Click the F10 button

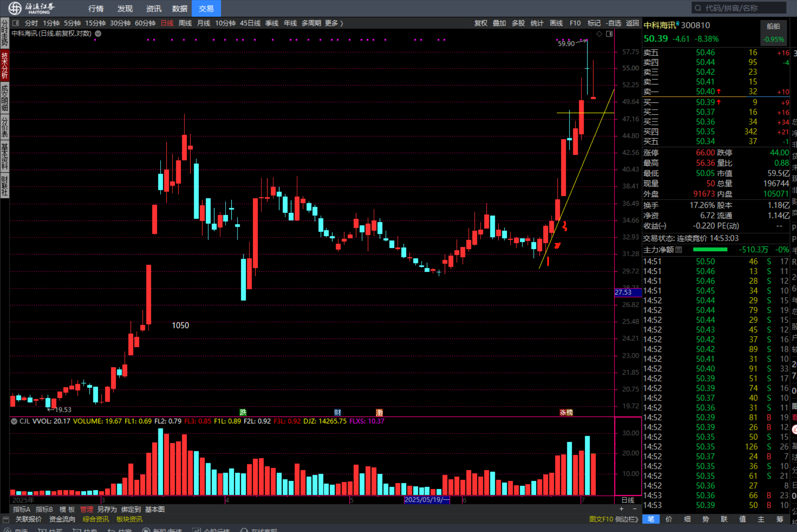pyautogui.click(x=575, y=23)
